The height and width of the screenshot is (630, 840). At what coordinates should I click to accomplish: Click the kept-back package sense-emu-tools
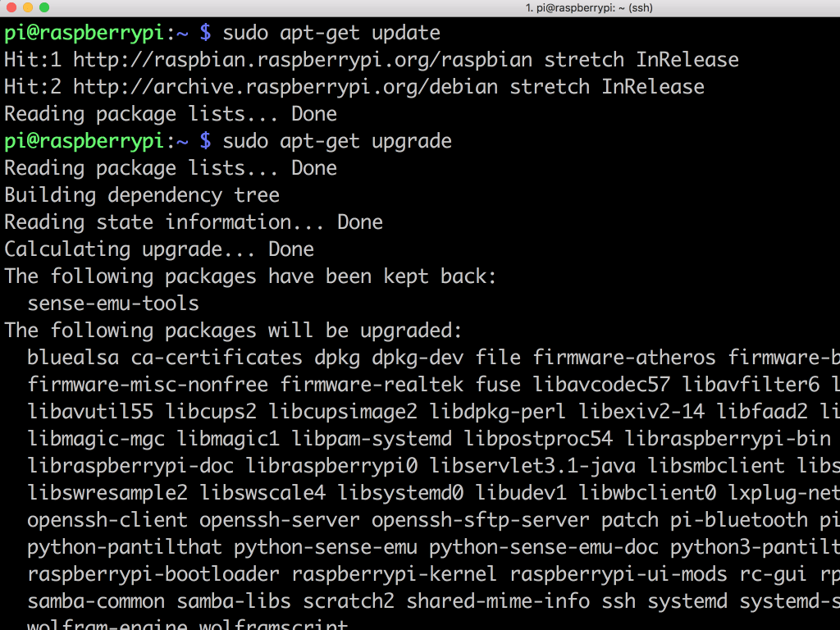[x=113, y=304]
